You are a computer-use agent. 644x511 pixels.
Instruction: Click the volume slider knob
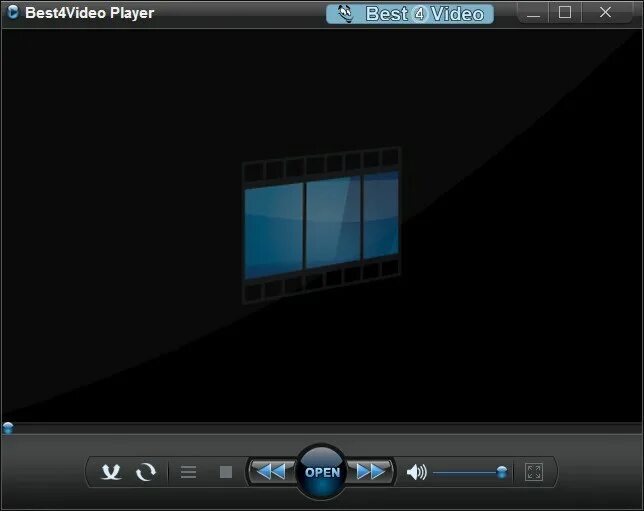click(501, 472)
